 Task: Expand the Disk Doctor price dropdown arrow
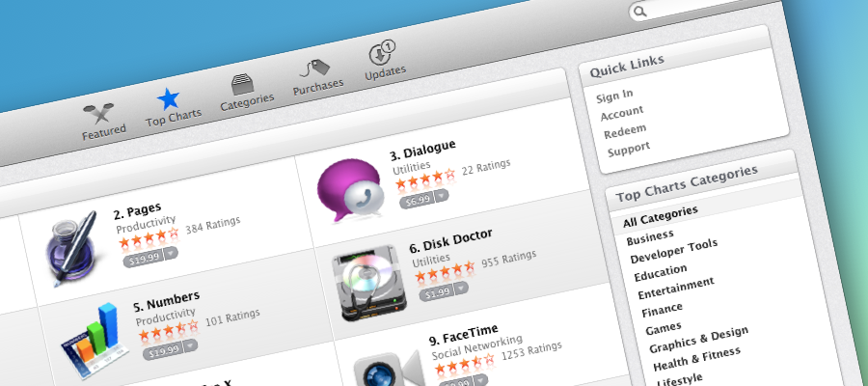(461, 289)
